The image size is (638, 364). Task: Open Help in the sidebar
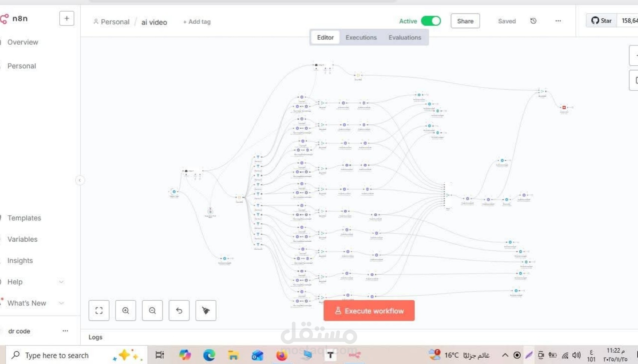tap(15, 282)
